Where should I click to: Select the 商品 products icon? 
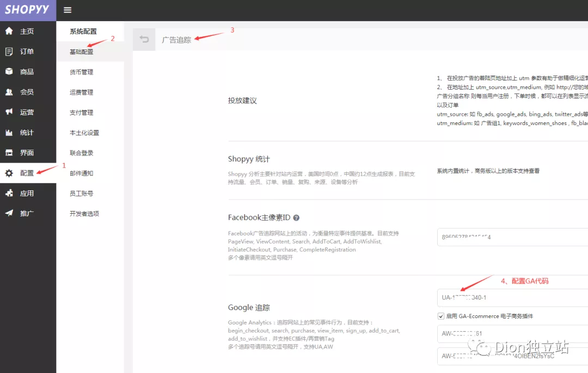pos(9,71)
